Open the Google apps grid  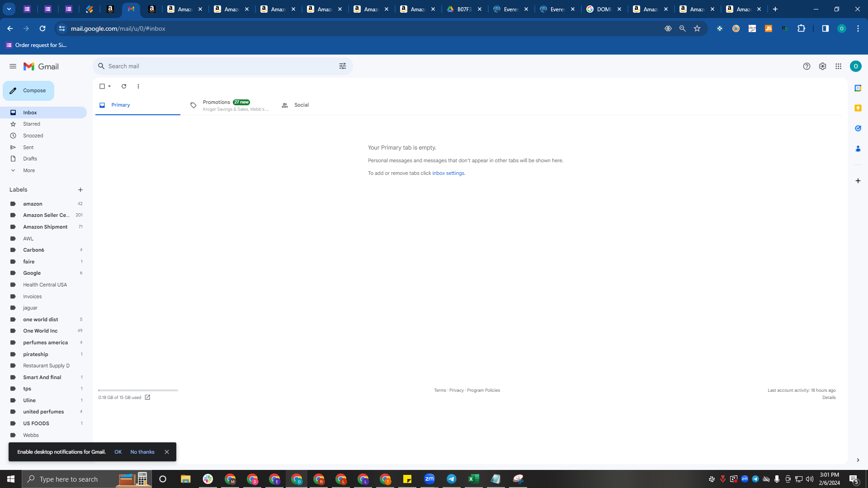tap(838, 66)
